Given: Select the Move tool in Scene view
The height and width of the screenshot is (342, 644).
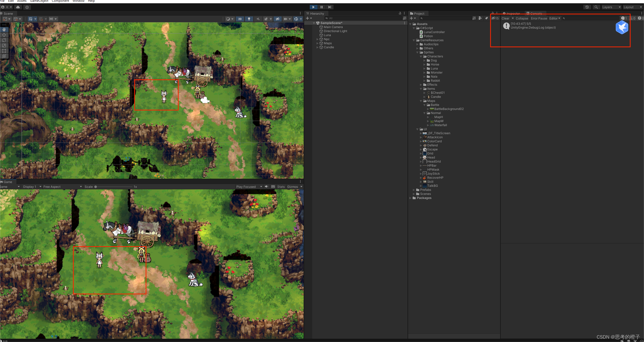Looking at the screenshot, I should (x=4, y=35).
